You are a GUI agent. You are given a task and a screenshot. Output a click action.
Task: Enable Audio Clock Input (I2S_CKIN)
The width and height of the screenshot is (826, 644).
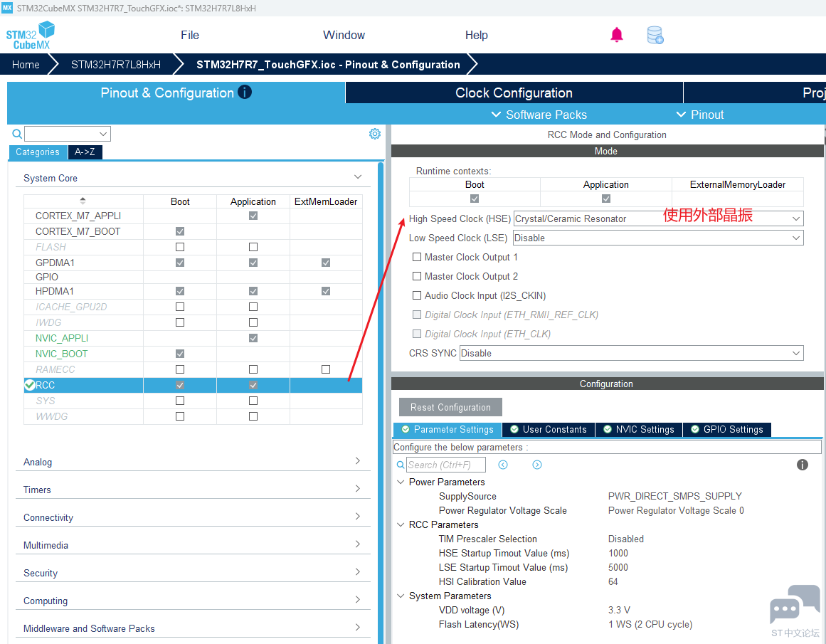click(x=417, y=295)
